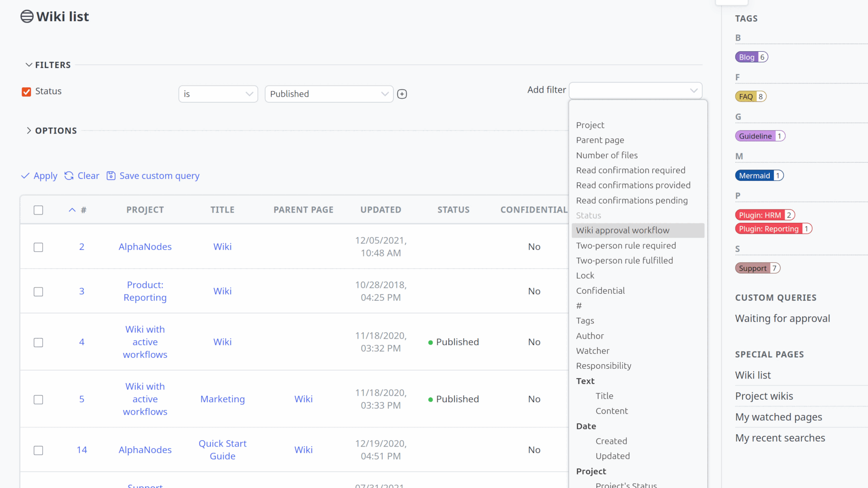
Task: Select Wiki approval workflow option
Action: [638, 230]
